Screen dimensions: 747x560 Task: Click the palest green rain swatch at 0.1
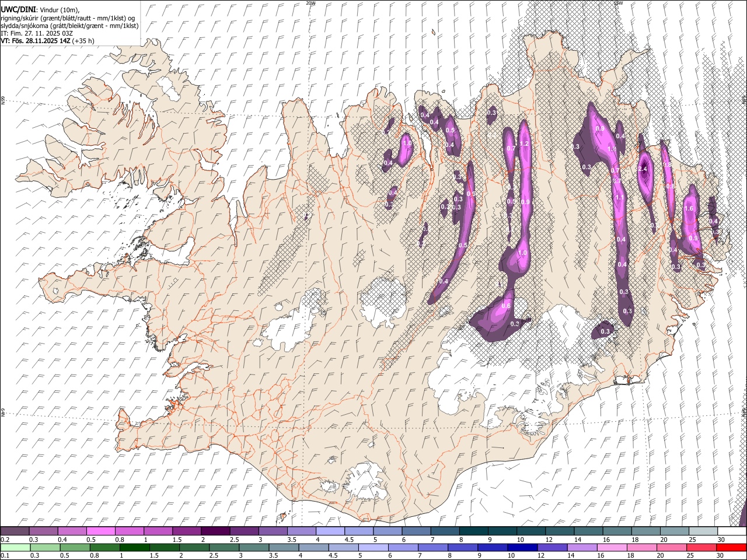click(x=15, y=548)
